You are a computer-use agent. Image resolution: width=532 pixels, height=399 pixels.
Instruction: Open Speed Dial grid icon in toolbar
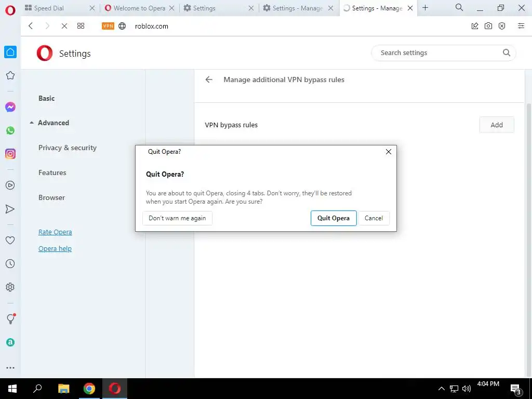(81, 26)
